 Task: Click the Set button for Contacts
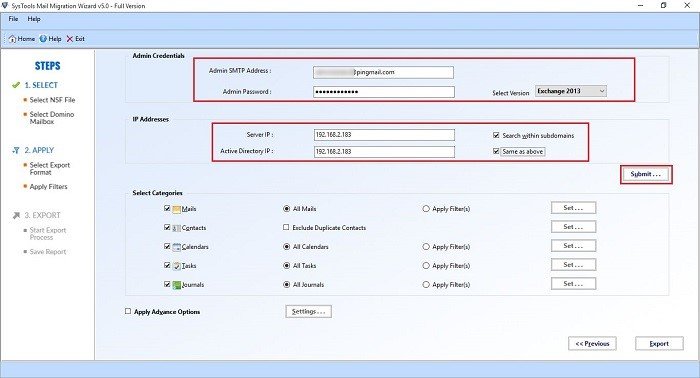(573, 227)
